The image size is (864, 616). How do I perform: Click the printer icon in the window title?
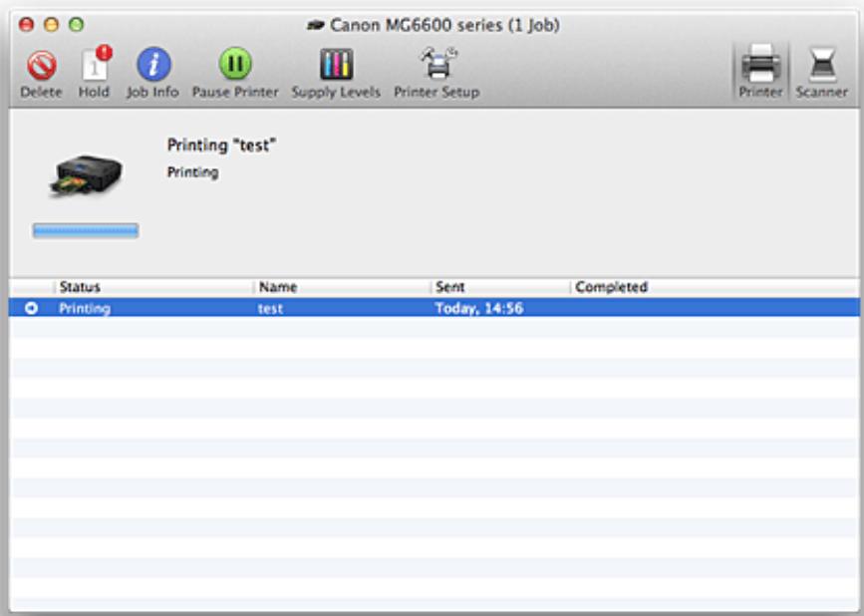[316, 25]
